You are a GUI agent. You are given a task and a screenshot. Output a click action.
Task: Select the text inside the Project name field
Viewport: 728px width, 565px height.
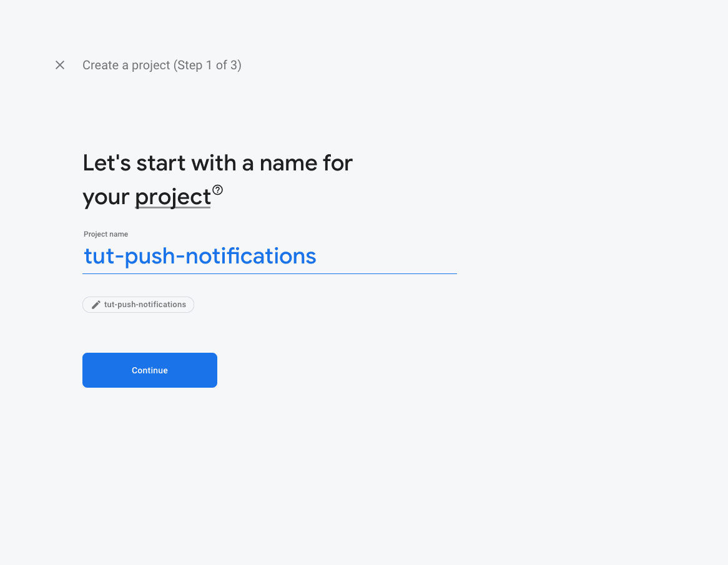pyautogui.click(x=200, y=256)
